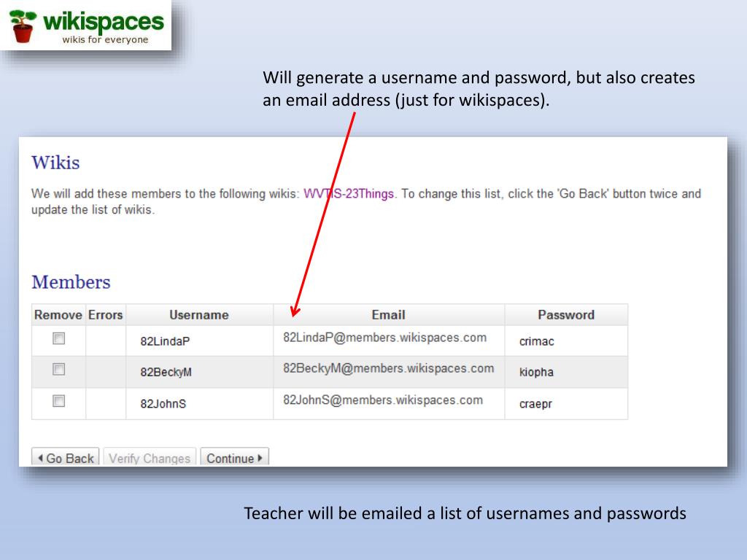
Task: Click the email 82BeckyM@members.wikispaces.com
Action: [388, 368]
